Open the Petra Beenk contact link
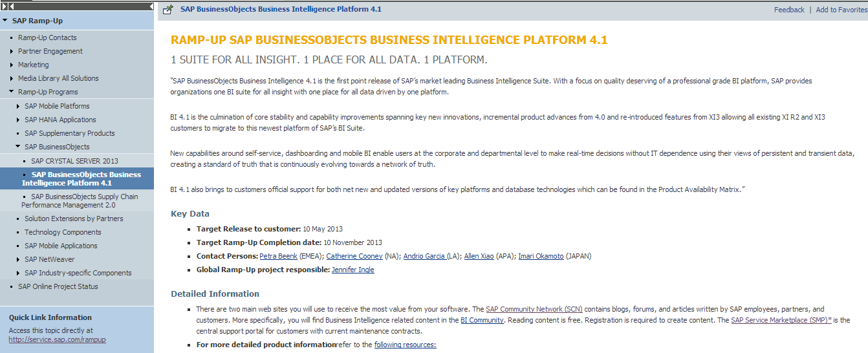Viewport: 868px width, 353px height. click(x=278, y=256)
